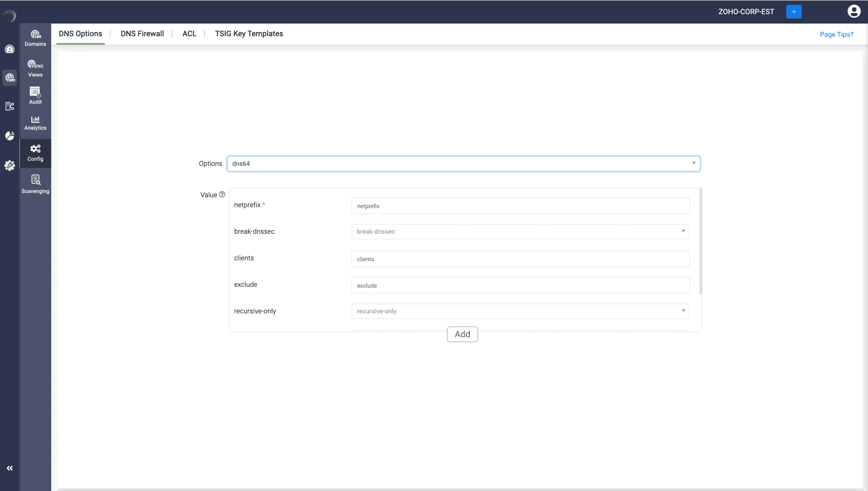Viewport: 868px width, 491px height.
Task: Click the wrench gear settings icon
Action: click(10, 165)
